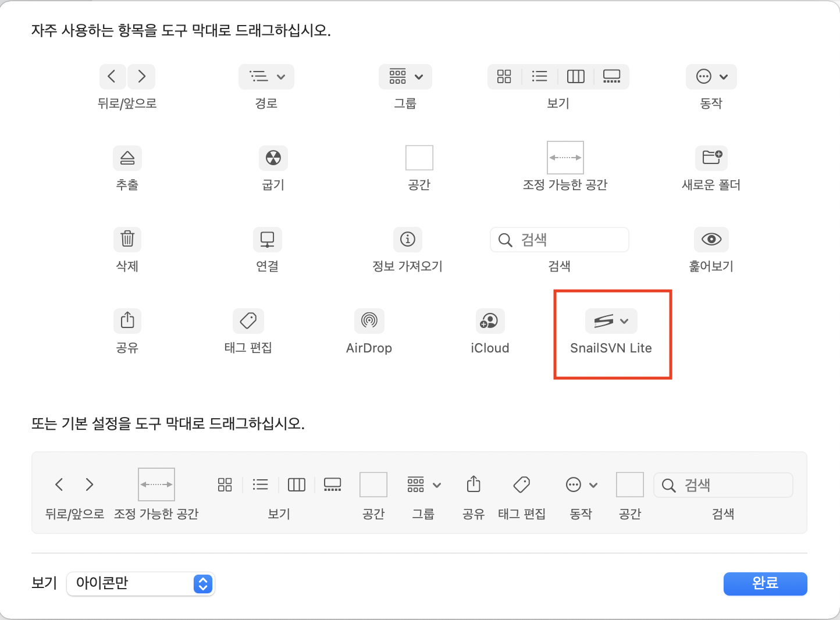840x620 pixels.
Task: Select the Flexible Space (조정 가능한 공간) item in palette
Action: (565, 158)
